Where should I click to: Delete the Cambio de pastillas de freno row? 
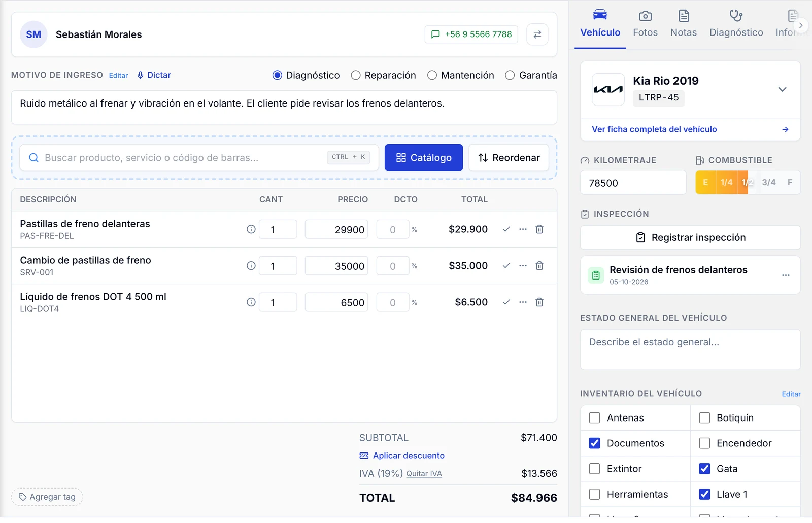coord(539,266)
